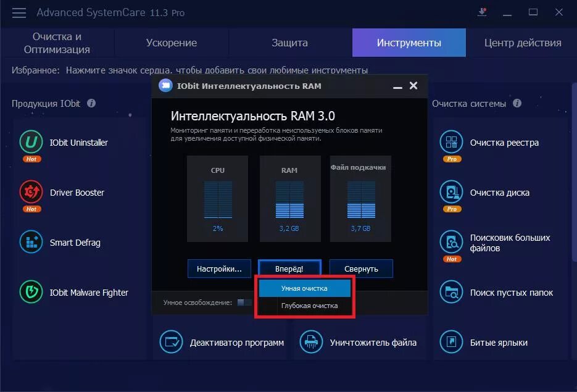Click the Вперёд! button
577x392 pixels.
(x=289, y=269)
